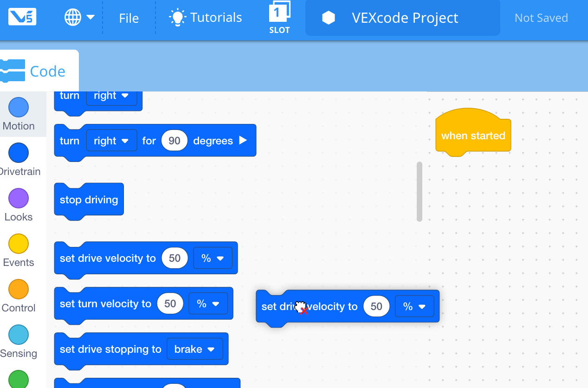Click the play arrow on turn block
Image resolution: width=588 pixels, height=388 pixels.
coord(243,140)
